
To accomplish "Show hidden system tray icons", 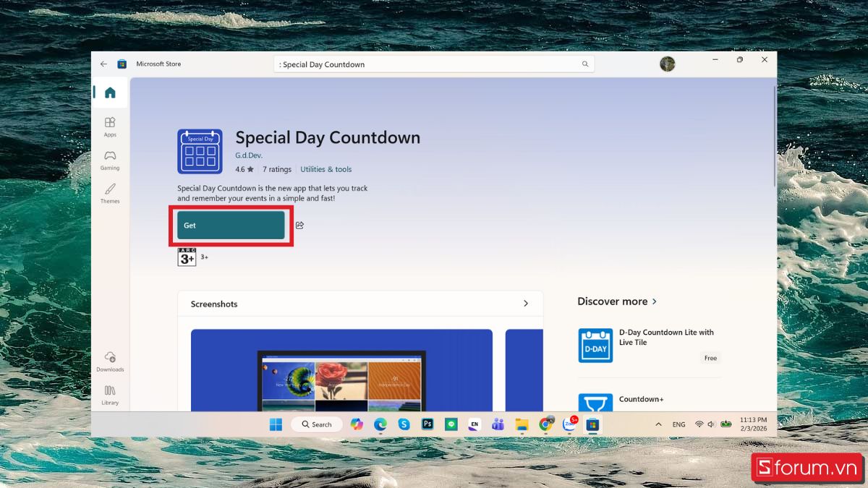I will (x=658, y=424).
